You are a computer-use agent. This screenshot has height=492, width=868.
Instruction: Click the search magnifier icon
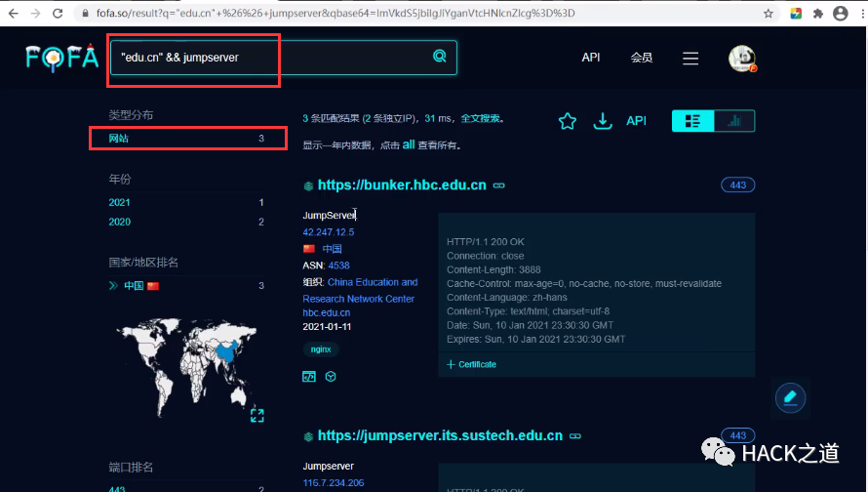tap(440, 56)
